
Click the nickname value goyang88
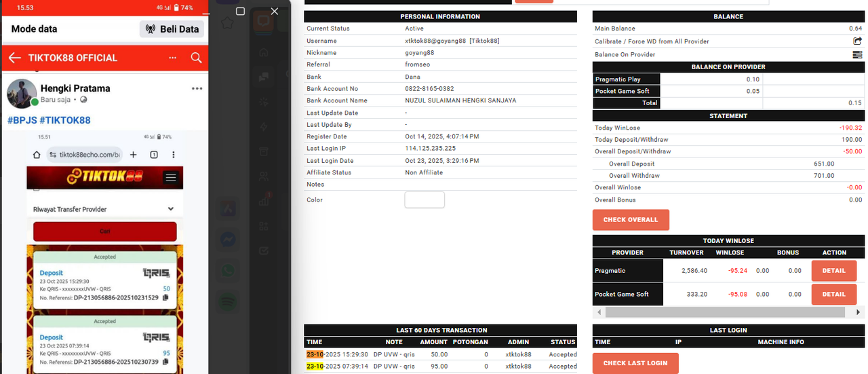(x=420, y=53)
